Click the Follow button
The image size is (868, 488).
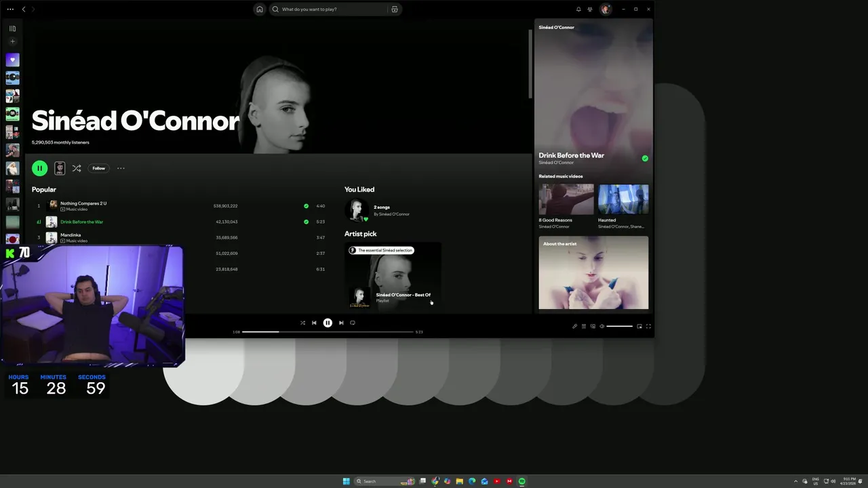point(99,168)
